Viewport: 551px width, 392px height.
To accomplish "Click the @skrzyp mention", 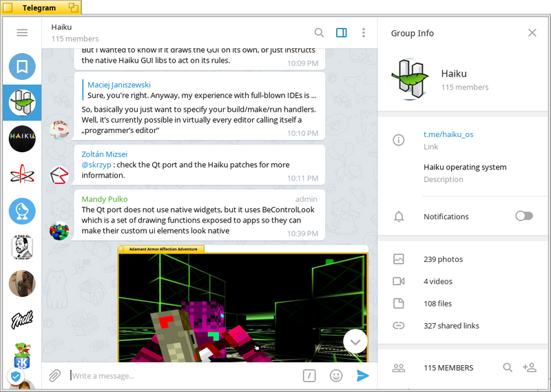I will coord(96,165).
